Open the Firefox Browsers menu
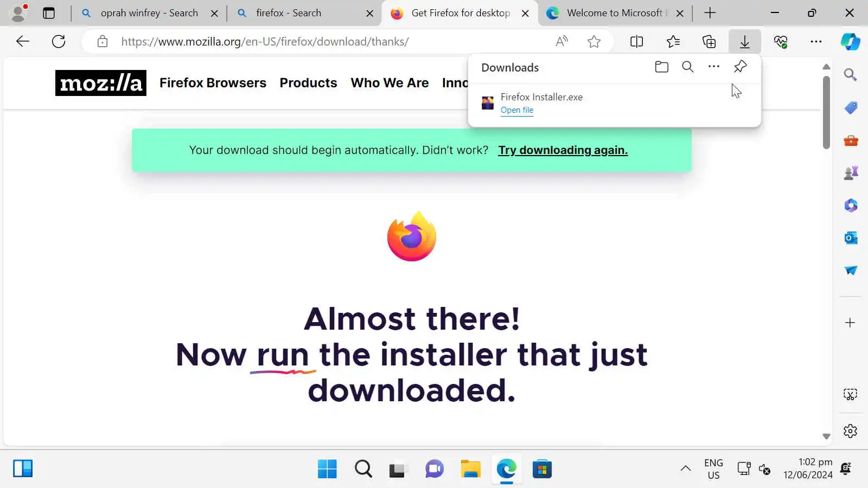The height and width of the screenshot is (488, 868). (x=213, y=83)
